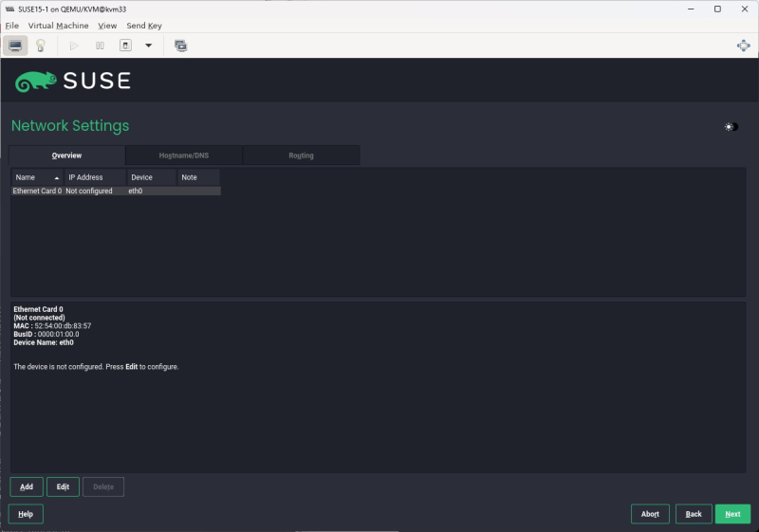The width and height of the screenshot is (759, 532).
Task: Power on the virtual machine
Action: click(x=74, y=46)
